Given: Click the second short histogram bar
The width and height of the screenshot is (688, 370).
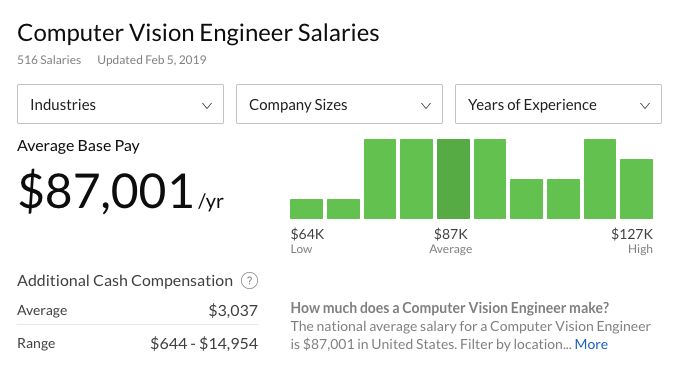Looking at the screenshot, I should click(343, 209).
